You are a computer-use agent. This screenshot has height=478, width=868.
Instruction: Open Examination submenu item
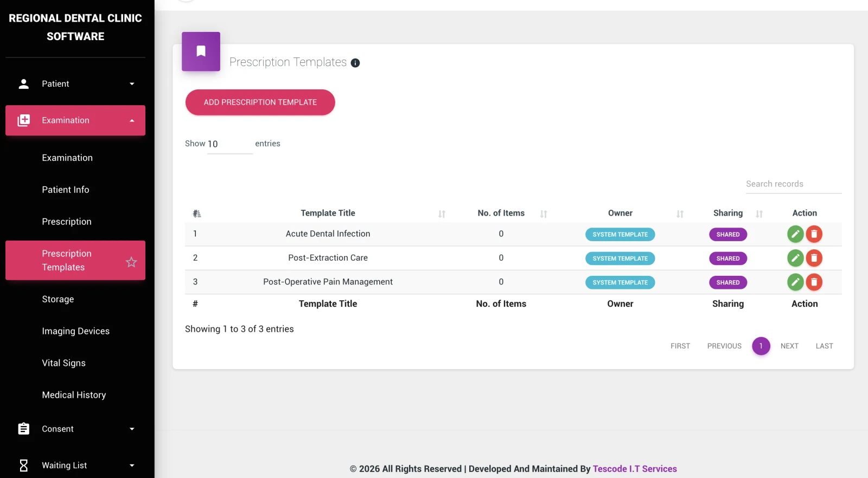(67, 158)
